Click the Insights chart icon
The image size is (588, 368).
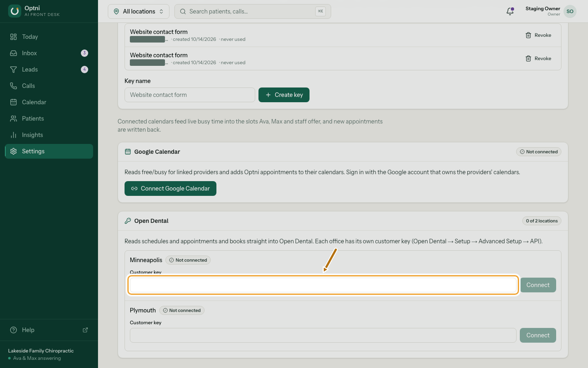click(13, 135)
